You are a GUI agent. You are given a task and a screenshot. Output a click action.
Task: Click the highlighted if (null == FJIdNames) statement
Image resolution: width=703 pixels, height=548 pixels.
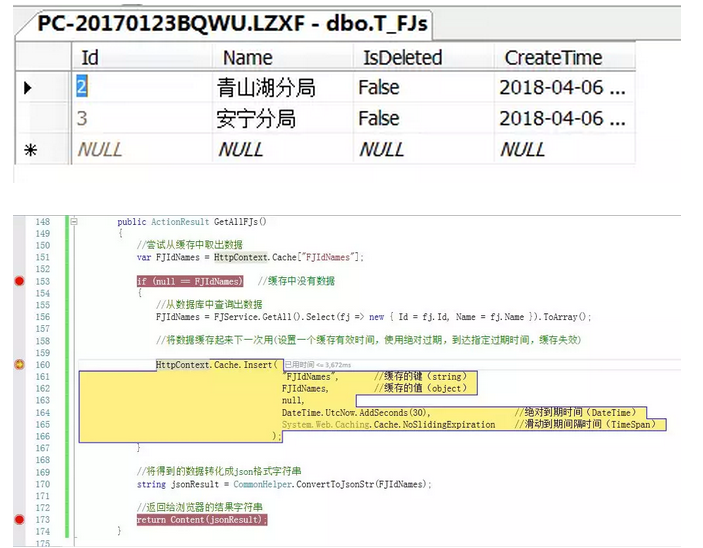pos(190,281)
